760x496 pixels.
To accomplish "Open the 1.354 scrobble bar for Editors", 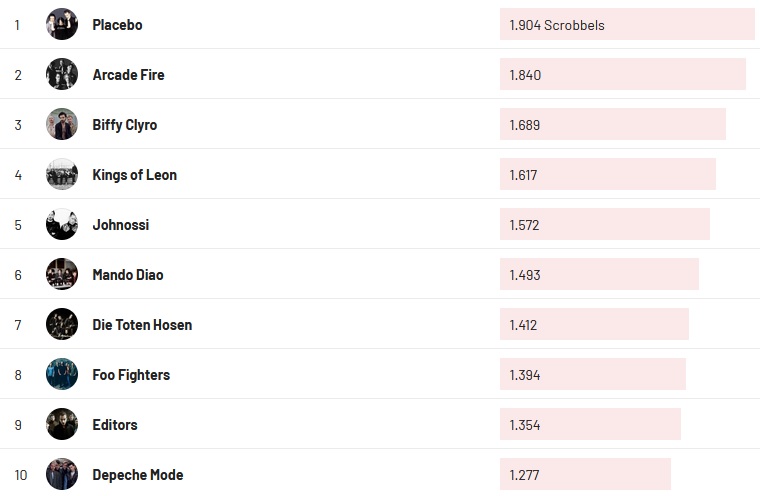I will [x=590, y=425].
